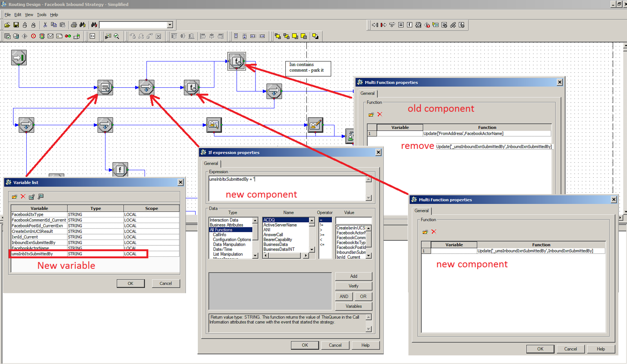Click the Align Top toolbar icon
The width and height of the screenshot is (627, 364).
click(x=174, y=36)
